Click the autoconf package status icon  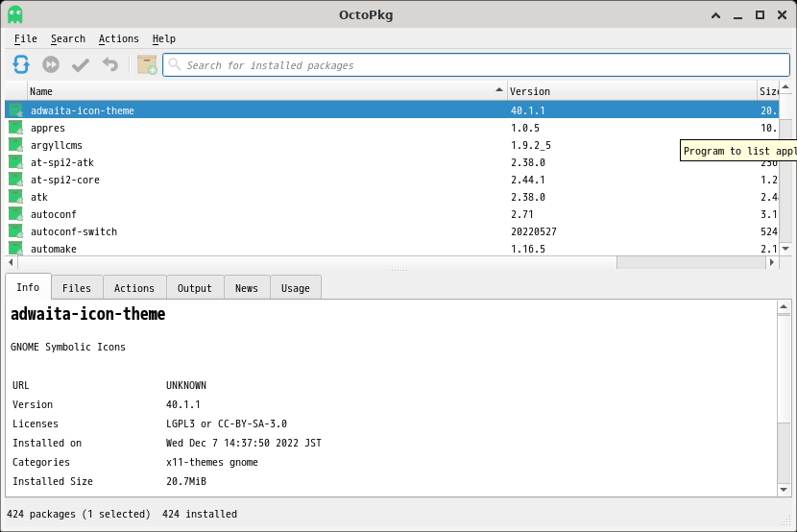pos(15,214)
